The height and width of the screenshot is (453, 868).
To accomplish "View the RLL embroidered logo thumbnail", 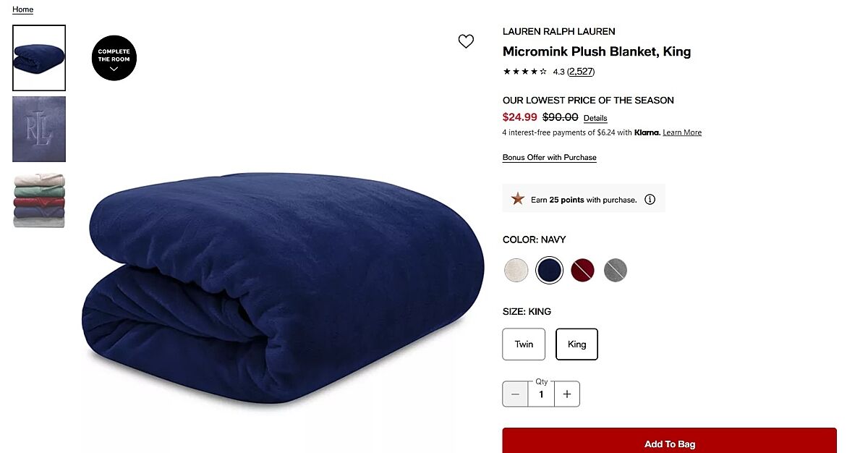I will click(39, 130).
